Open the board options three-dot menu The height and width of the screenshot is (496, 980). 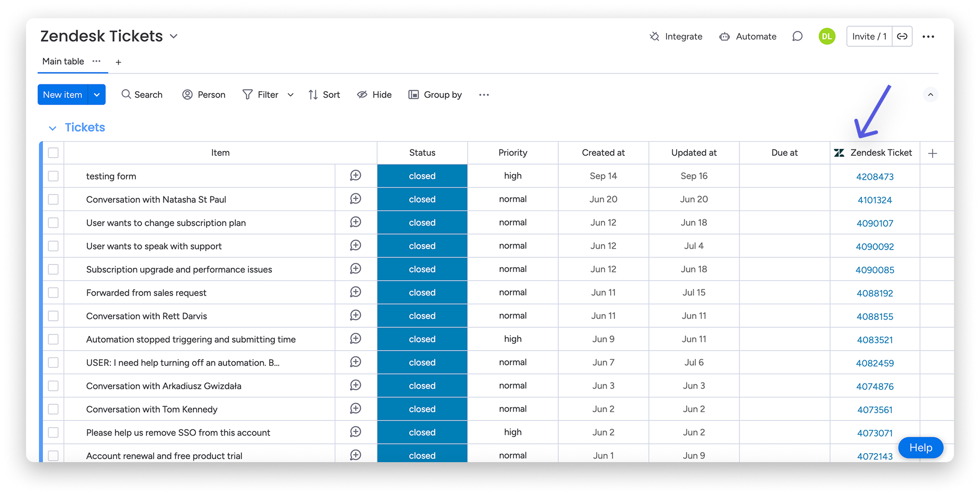pos(928,36)
